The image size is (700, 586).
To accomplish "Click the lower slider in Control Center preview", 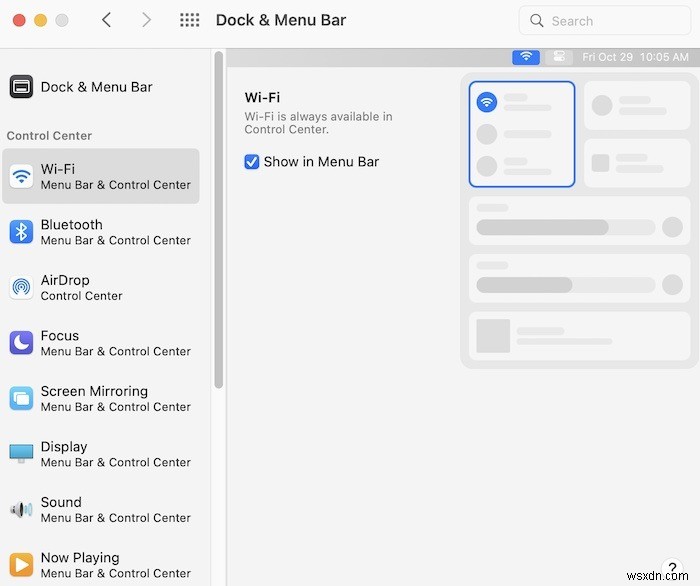I will tap(566, 285).
